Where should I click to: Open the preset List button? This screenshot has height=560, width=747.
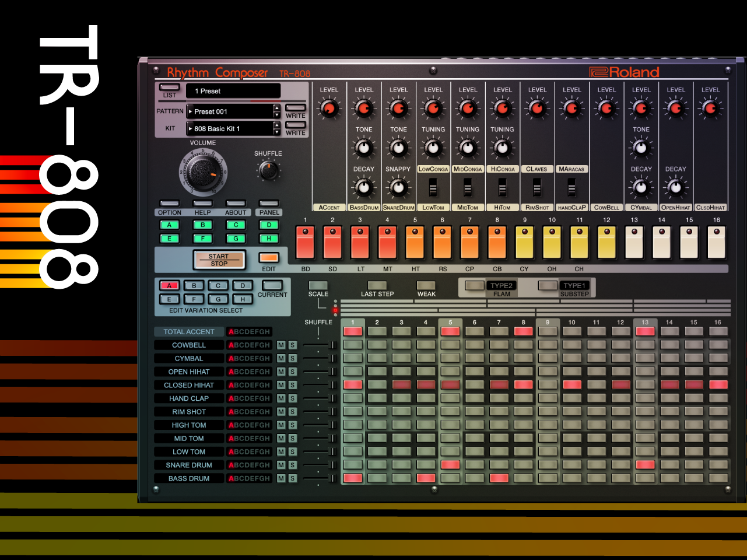(170, 87)
